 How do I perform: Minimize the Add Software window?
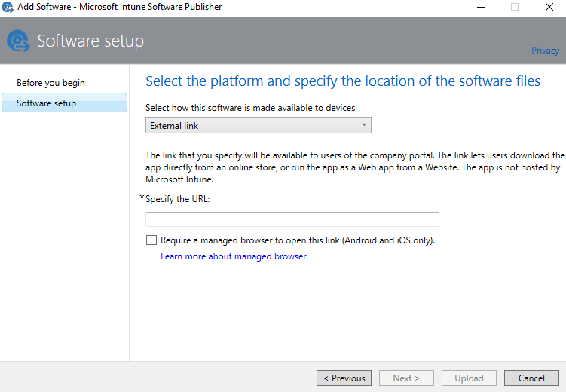pos(481,7)
